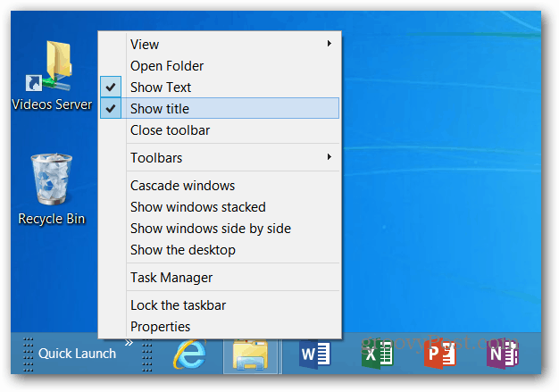
Task: Choose Open Folder from context menu
Action: click(x=220, y=65)
